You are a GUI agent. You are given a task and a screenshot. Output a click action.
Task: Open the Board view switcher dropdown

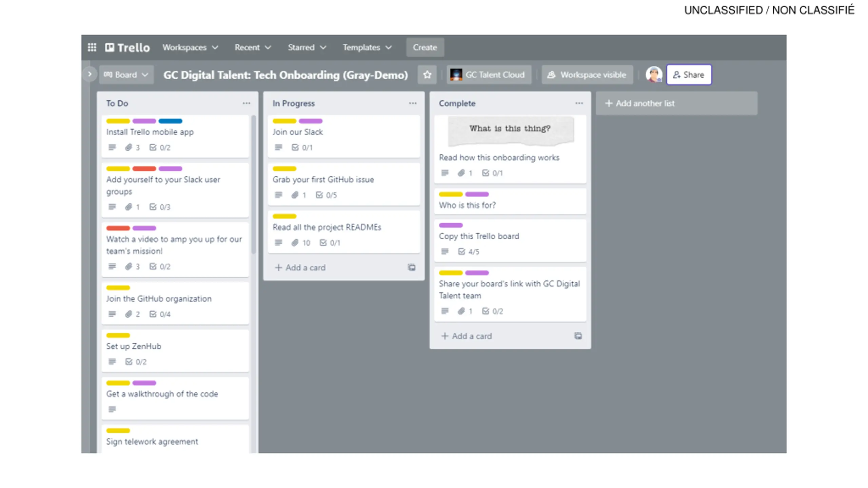pos(126,75)
